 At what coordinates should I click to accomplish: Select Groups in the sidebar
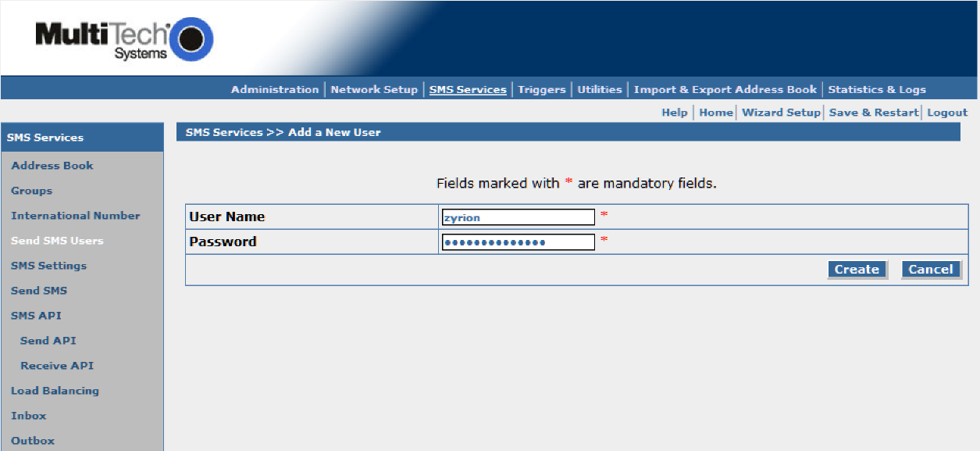tap(32, 191)
